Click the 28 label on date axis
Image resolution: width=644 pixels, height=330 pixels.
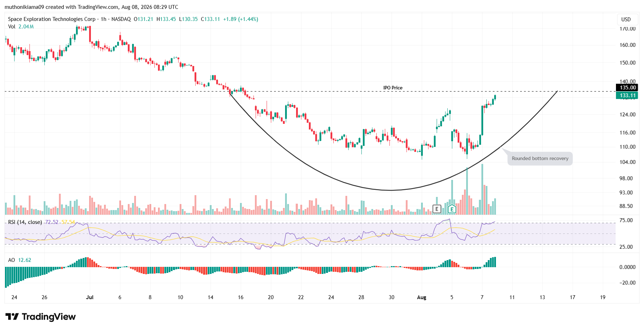pos(361,297)
